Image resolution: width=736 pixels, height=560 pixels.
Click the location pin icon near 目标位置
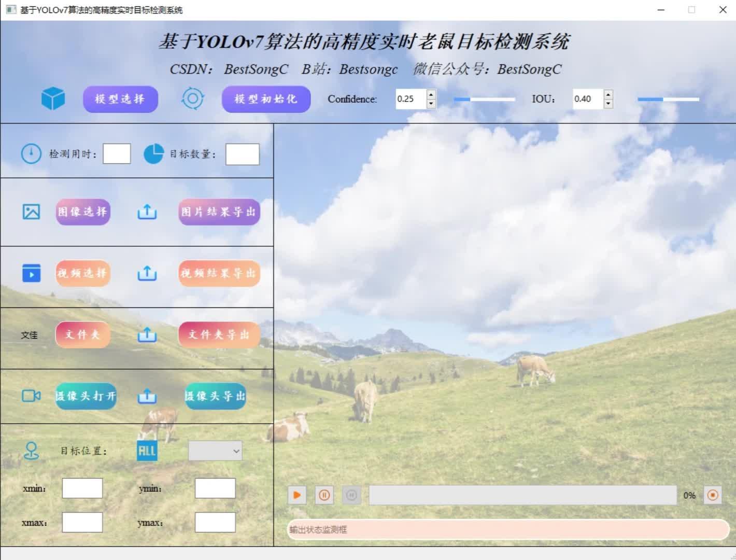[31, 451]
